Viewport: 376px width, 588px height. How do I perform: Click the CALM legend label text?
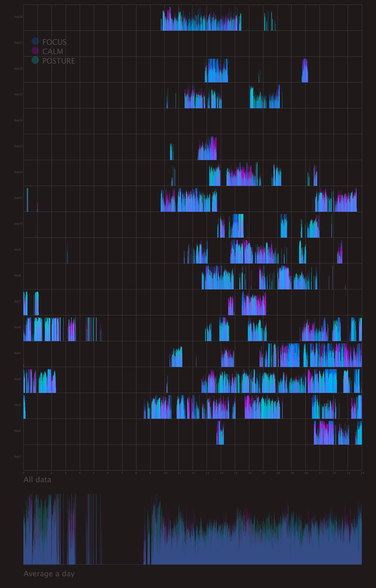[52, 52]
